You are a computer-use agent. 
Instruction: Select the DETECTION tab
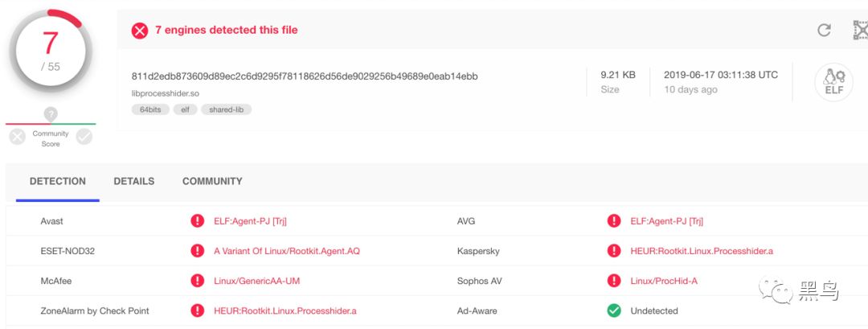(58, 182)
